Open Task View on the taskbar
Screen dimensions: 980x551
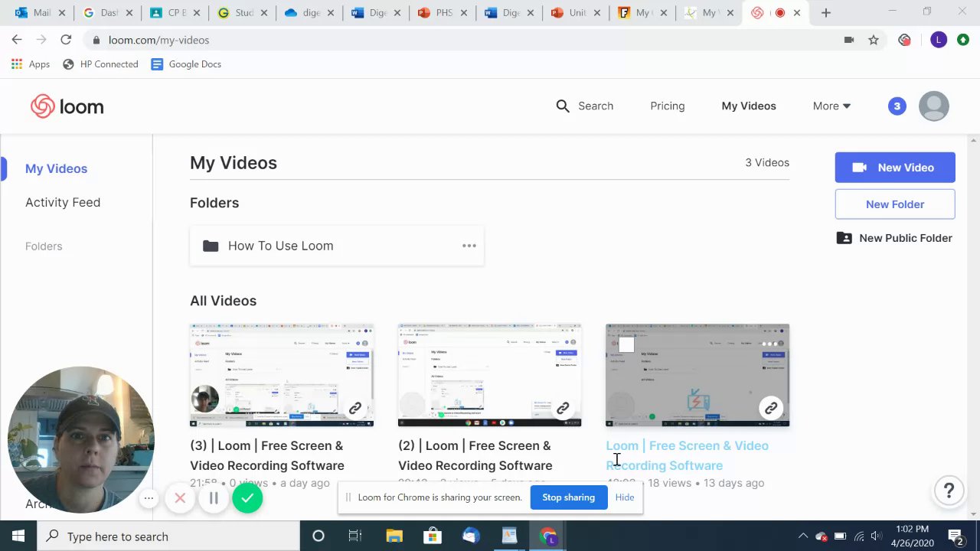coord(355,536)
